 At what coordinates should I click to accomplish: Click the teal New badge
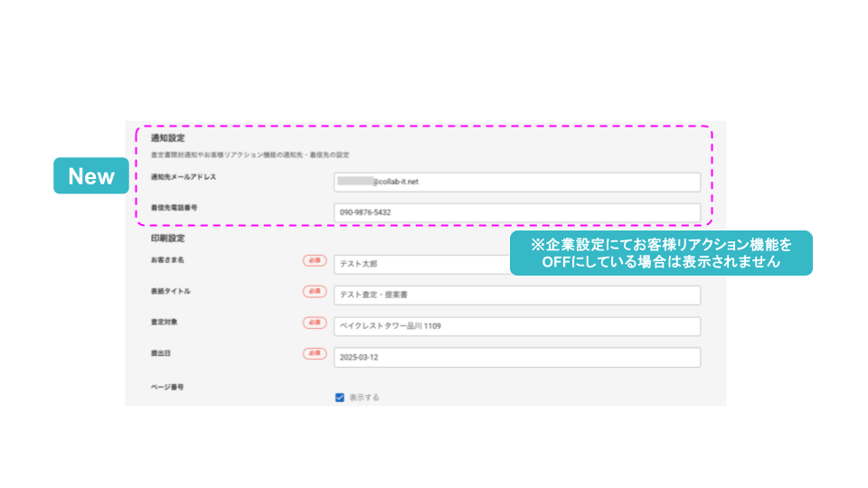click(x=91, y=176)
